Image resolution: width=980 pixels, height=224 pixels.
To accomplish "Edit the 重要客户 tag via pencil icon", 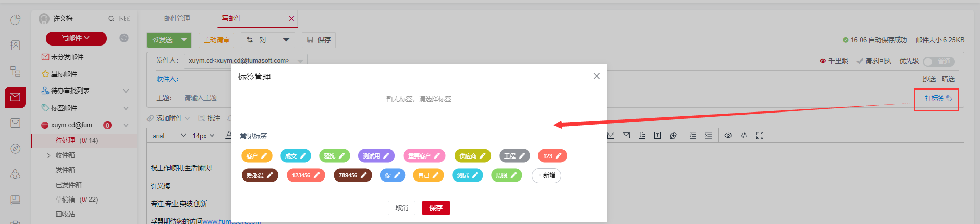I will tap(437, 156).
